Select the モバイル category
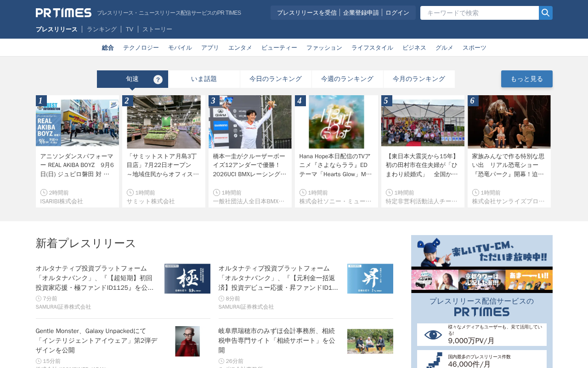 (180, 48)
